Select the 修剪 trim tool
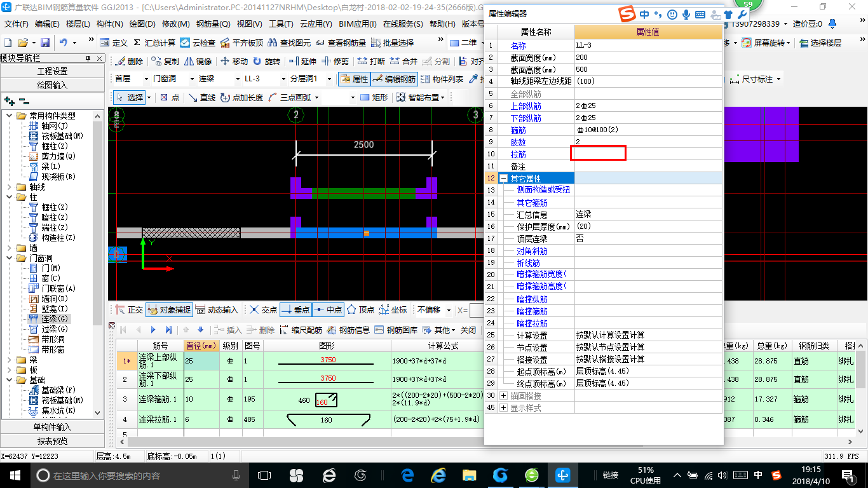Viewport: 868px width, 488px height. (335, 62)
